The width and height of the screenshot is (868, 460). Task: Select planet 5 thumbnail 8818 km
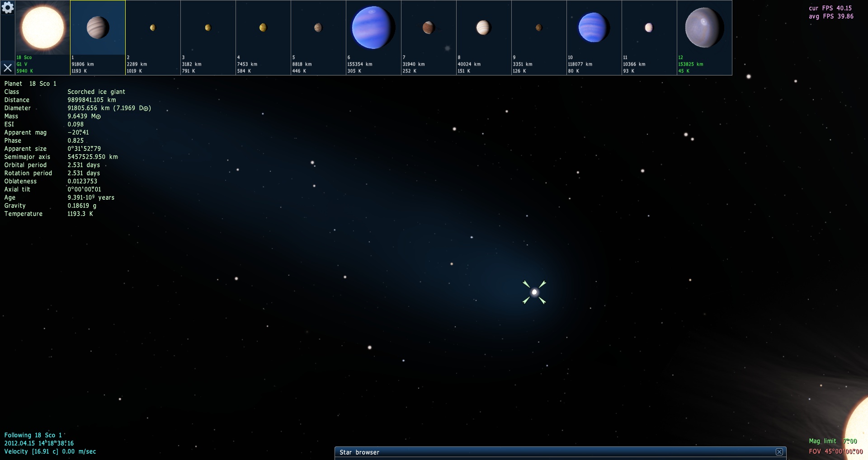pyautogui.click(x=318, y=38)
